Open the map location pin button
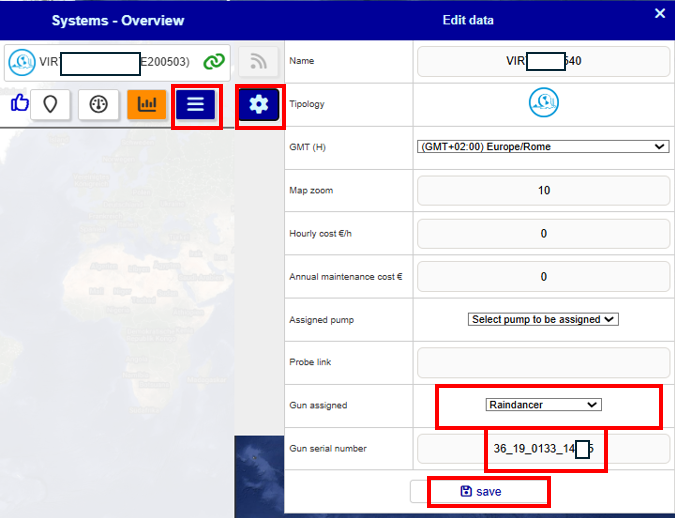The width and height of the screenshot is (675, 518). tap(50, 104)
